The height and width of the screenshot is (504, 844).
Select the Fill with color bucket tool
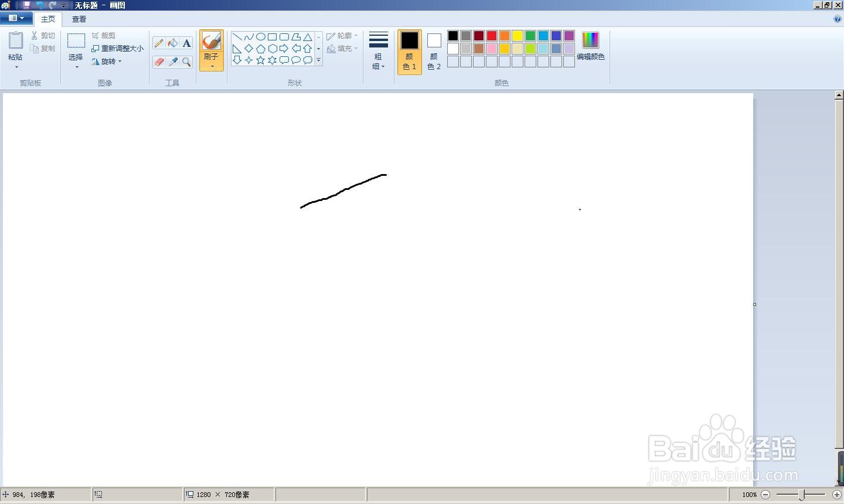coord(173,43)
